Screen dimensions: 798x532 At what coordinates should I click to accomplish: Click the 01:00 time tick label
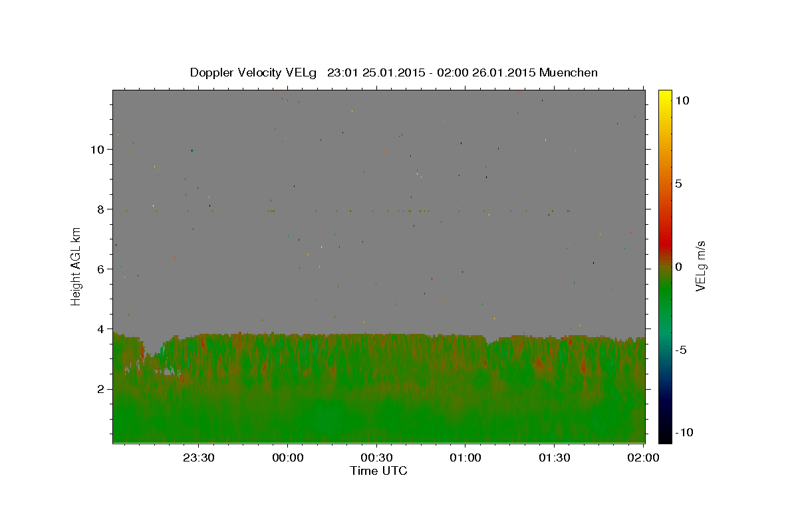click(465, 458)
